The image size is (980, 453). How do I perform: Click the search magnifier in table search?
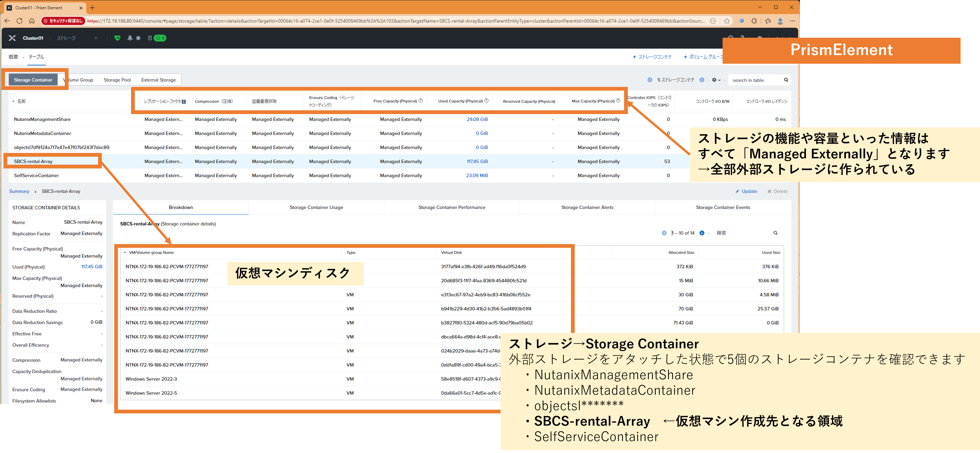click(x=786, y=80)
